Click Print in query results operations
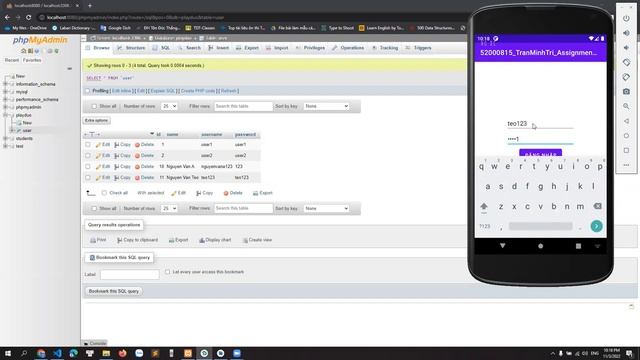The image size is (640, 360). click(x=98, y=240)
